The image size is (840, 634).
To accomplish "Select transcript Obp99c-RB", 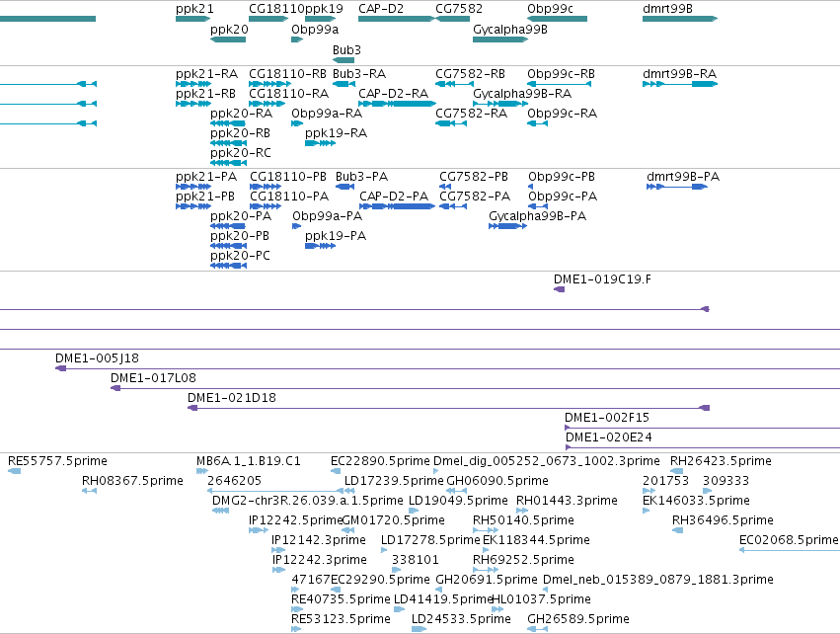I will point(560,84).
